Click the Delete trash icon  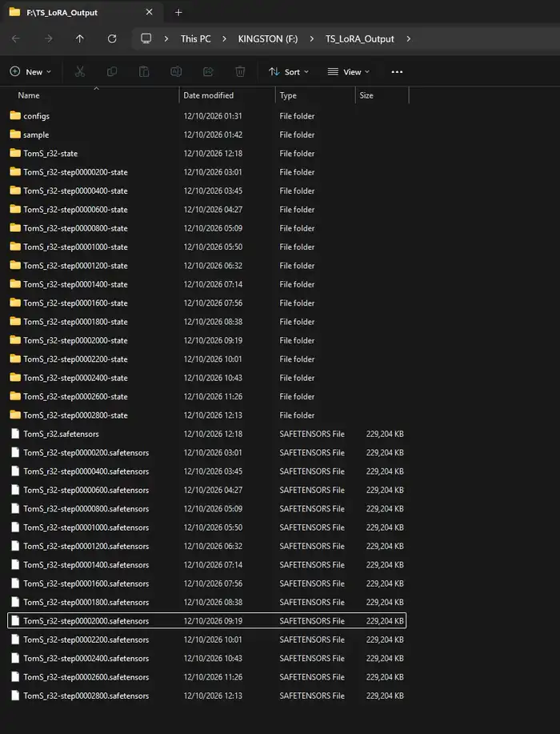[x=240, y=71]
